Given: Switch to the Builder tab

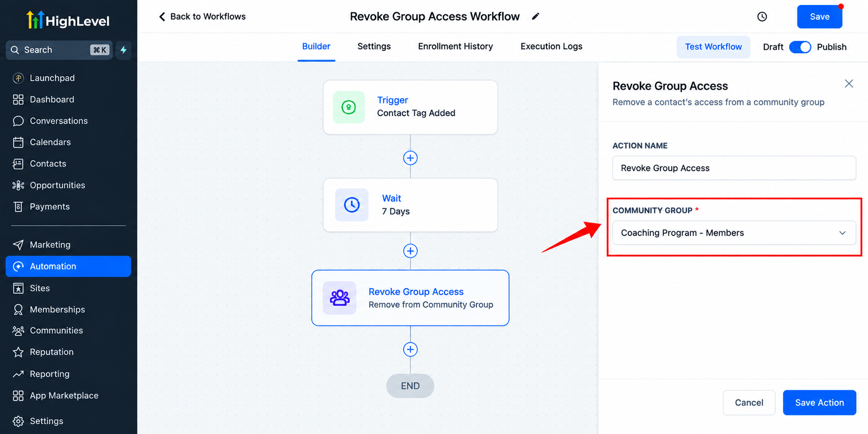Looking at the screenshot, I should (x=316, y=46).
